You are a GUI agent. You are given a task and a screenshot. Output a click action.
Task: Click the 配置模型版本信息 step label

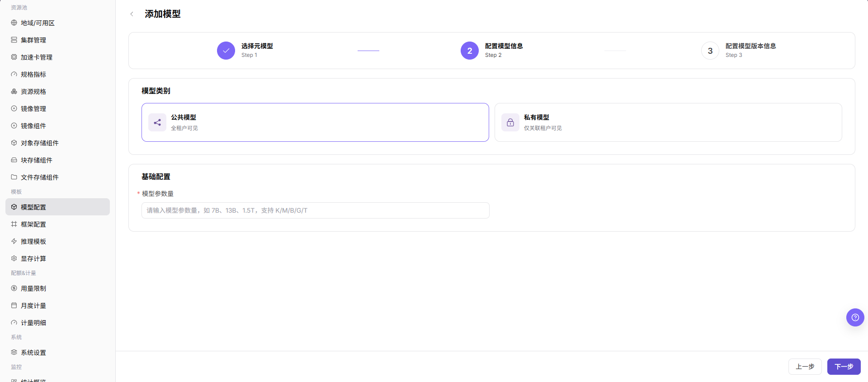click(x=750, y=46)
